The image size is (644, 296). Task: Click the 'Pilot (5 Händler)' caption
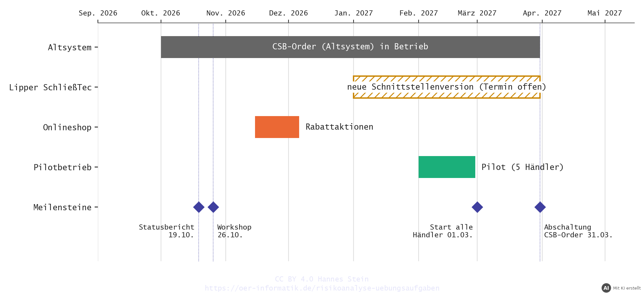coord(522,167)
